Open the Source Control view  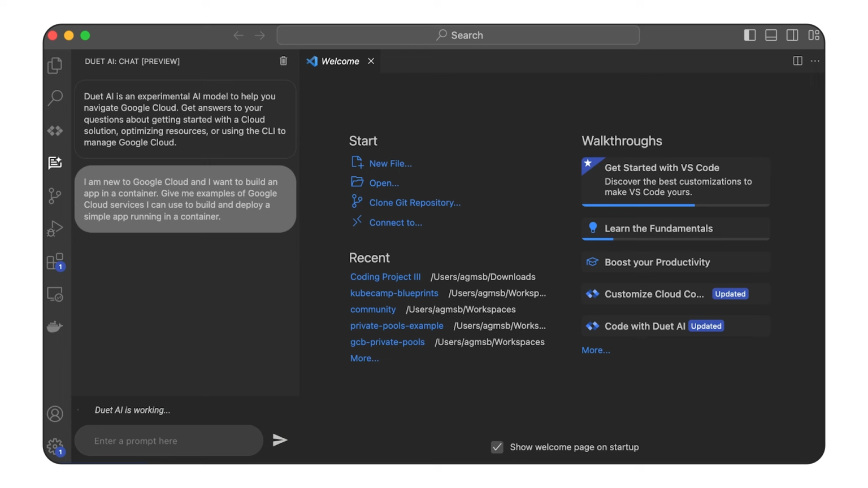(55, 196)
